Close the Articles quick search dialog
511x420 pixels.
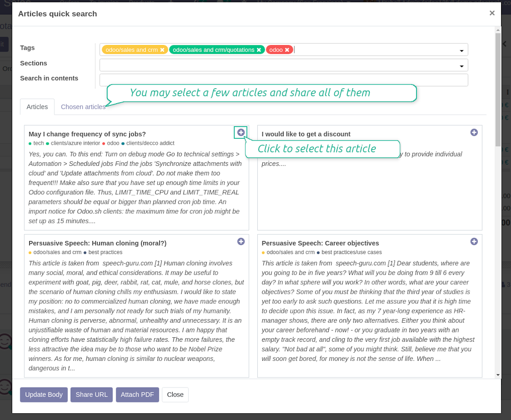(492, 13)
